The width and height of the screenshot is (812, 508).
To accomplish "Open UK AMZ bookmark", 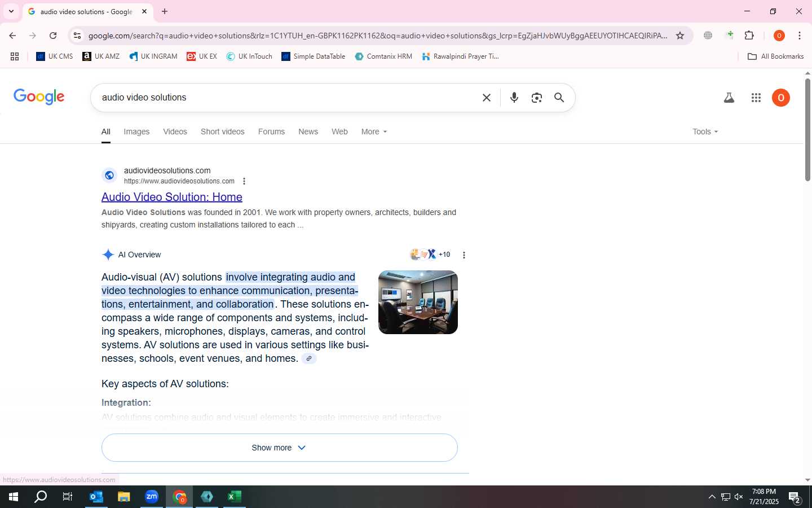I will [101, 56].
